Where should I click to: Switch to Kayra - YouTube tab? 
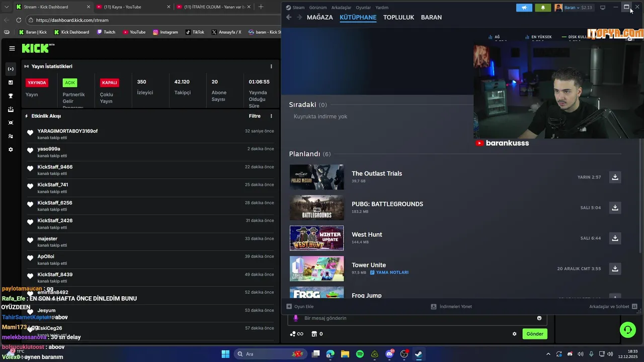coord(132,7)
